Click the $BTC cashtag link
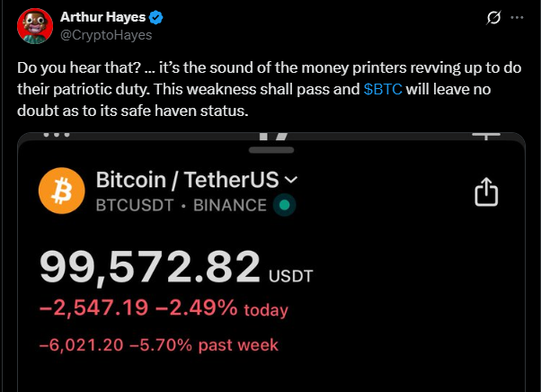Viewport: 541px width, 392px height. (383, 89)
